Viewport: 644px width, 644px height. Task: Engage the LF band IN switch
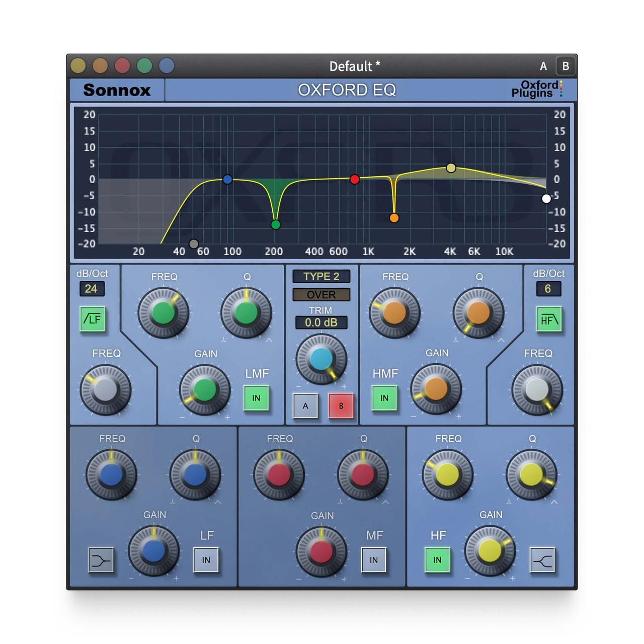[206, 559]
